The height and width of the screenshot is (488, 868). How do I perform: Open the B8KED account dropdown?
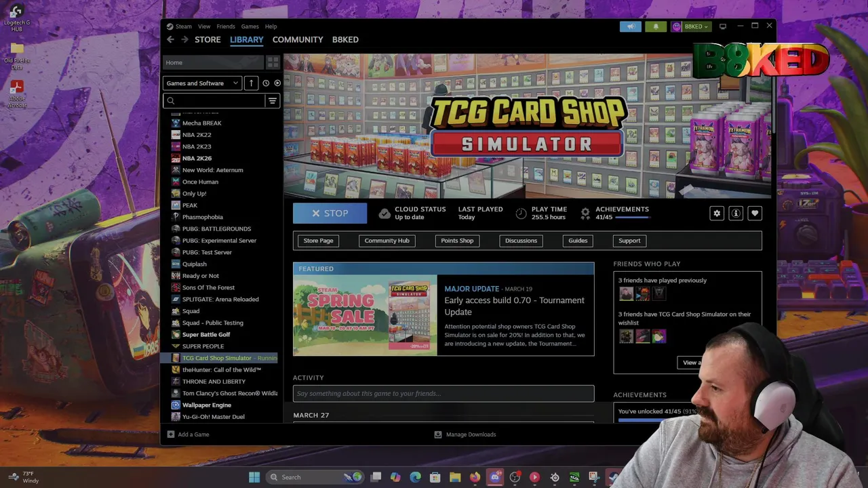(x=690, y=26)
